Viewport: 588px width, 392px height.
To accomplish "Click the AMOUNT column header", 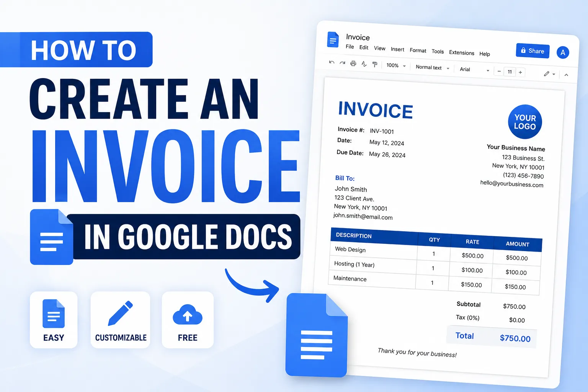I will pyautogui.click(x=518, y=244).
